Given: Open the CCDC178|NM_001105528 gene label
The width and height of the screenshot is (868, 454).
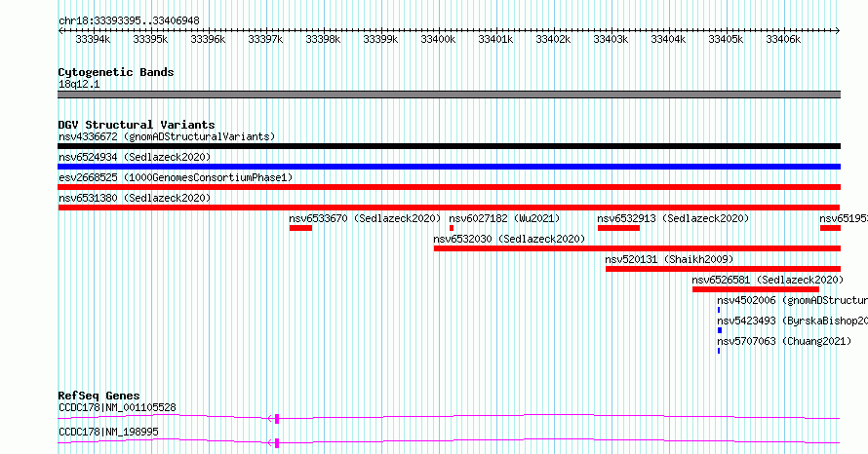Looking at the screenshot, I should click(117, 407).
